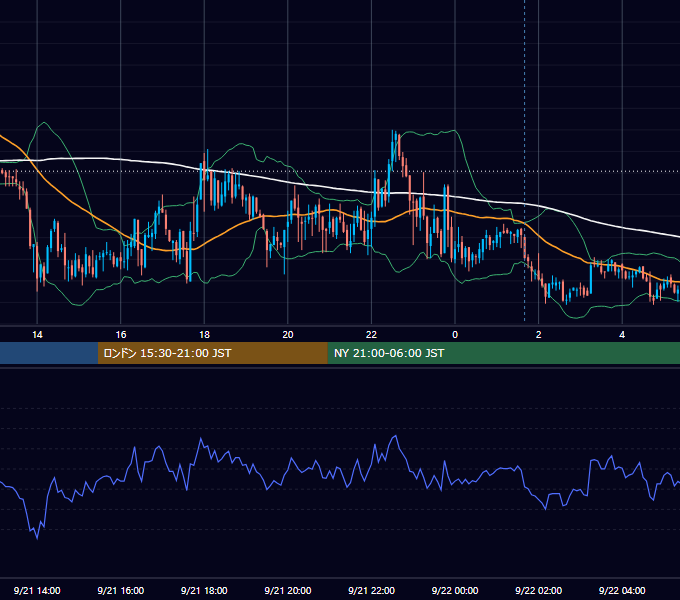Click the '9/22 00:00' date label
Screen dimensions: 680x600
455,590
